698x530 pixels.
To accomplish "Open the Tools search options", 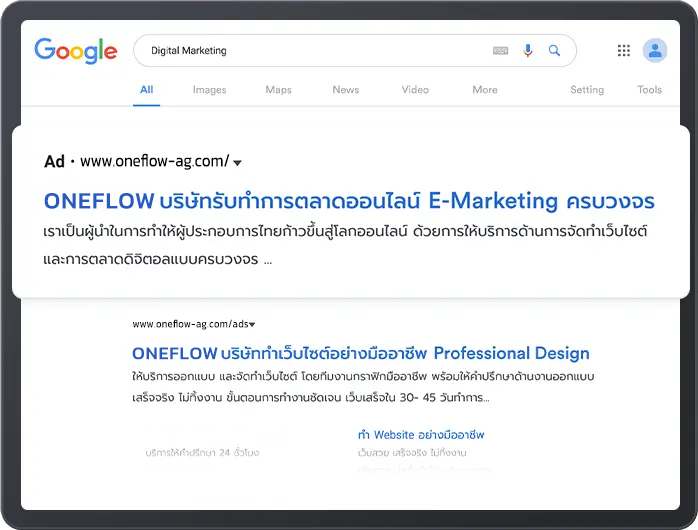I will pos(649,90).
